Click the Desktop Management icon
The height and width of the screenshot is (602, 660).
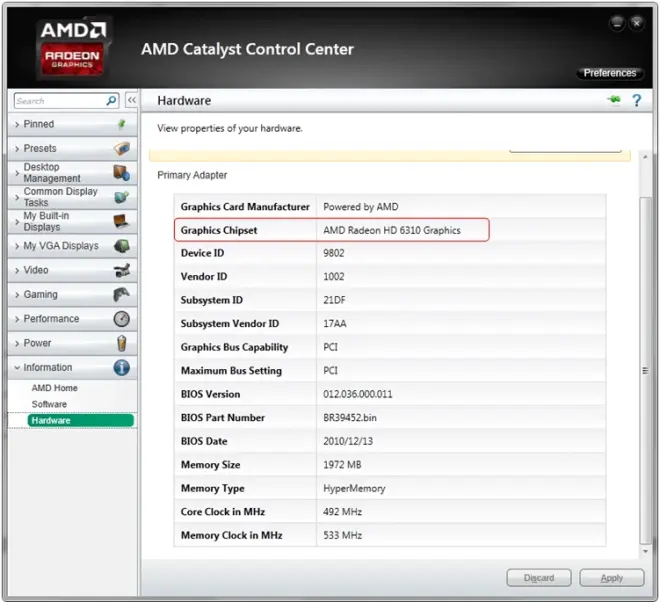click(122, 173)
